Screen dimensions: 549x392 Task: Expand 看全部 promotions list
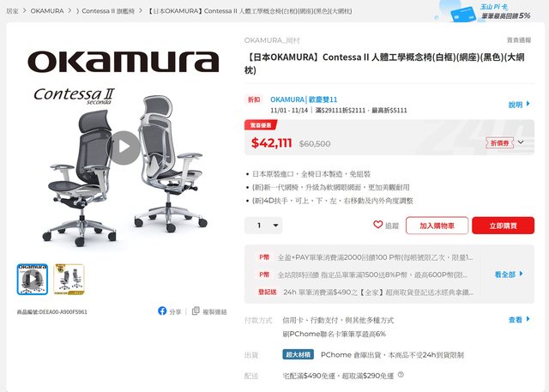tap(509, 274)
